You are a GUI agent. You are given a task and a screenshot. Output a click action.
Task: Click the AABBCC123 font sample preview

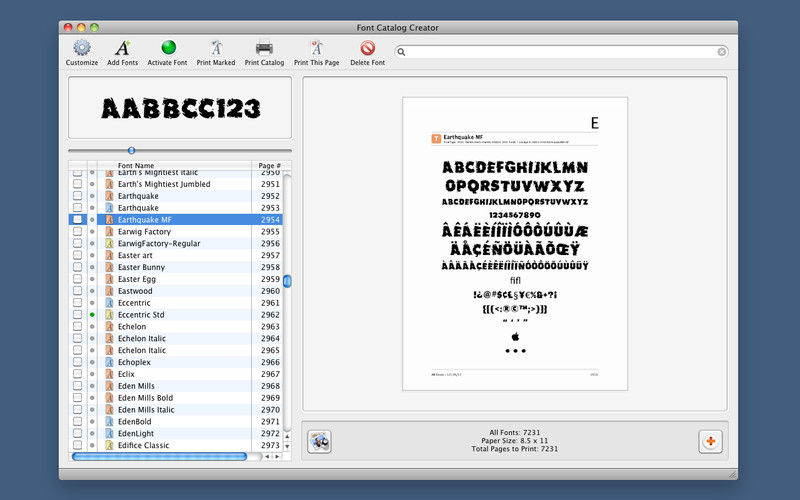coord(180,108)
